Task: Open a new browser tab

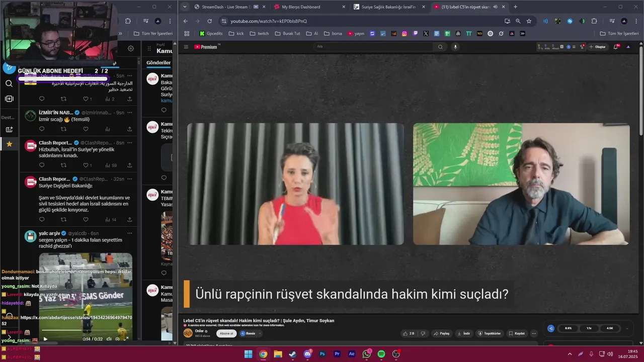Action: pyautogui.click(x=515, y=7)
